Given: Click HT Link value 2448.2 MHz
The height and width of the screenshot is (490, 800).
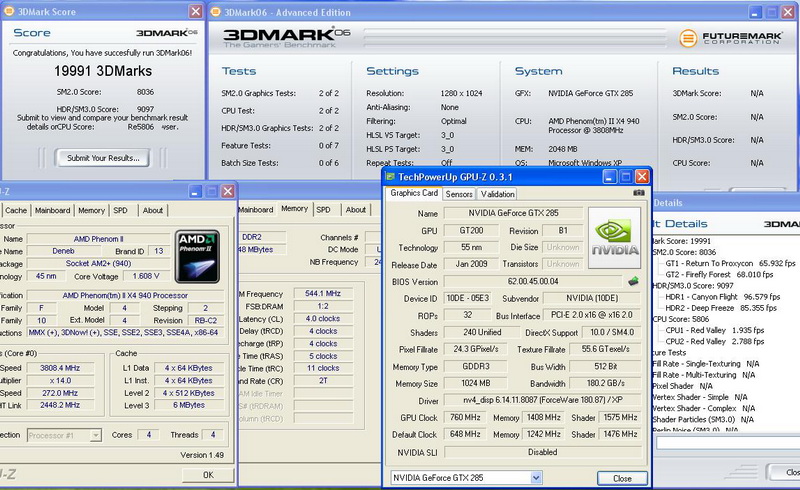Looking at the screenshot, I should click(x=60, y=405).
